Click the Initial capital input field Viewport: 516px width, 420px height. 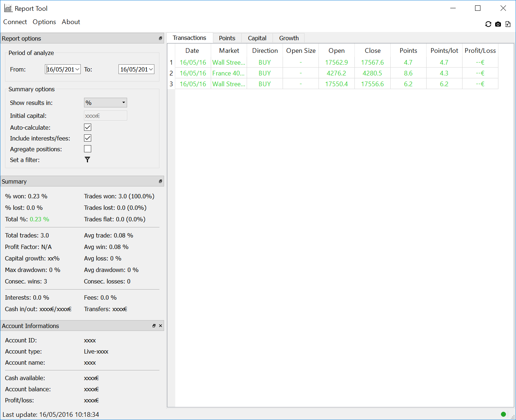(106, 116)
